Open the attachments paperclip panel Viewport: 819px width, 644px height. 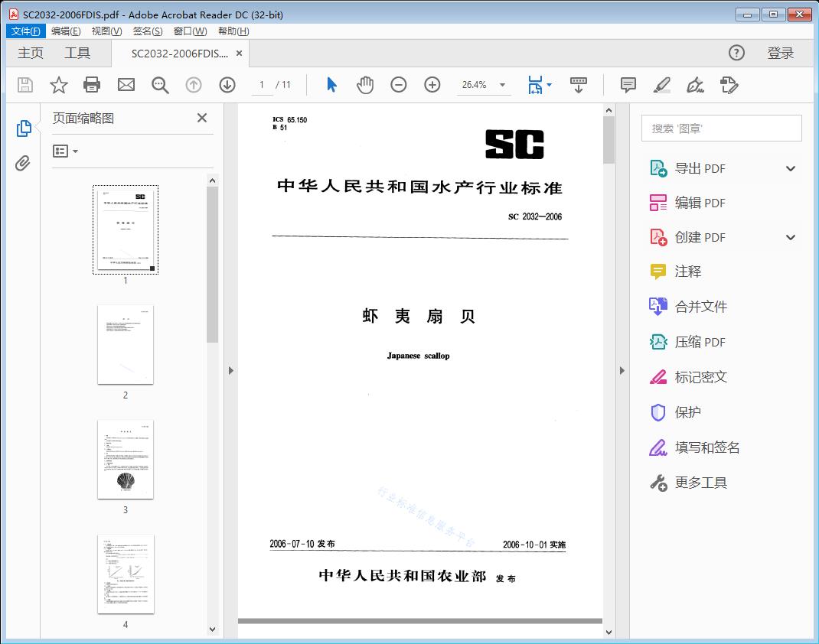(x=23, y=161)
